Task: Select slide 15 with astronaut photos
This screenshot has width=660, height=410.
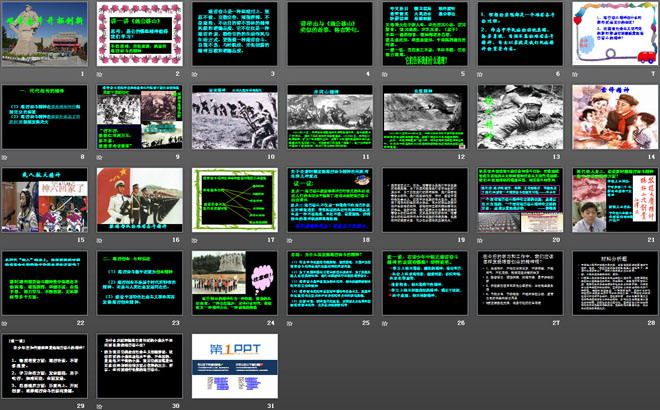Action: pos(45,200)
